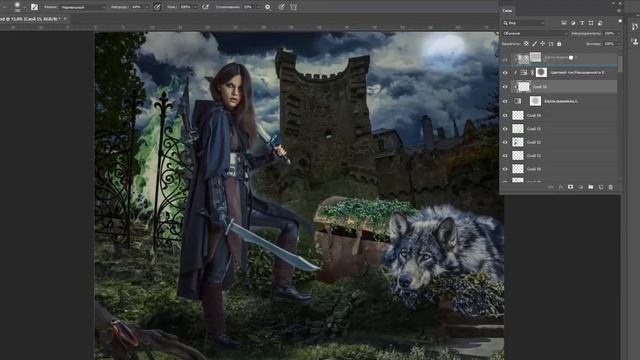This screenshot has height=360, width=640.
Task: Hide the highlighted selected layer
Action: 505,87
